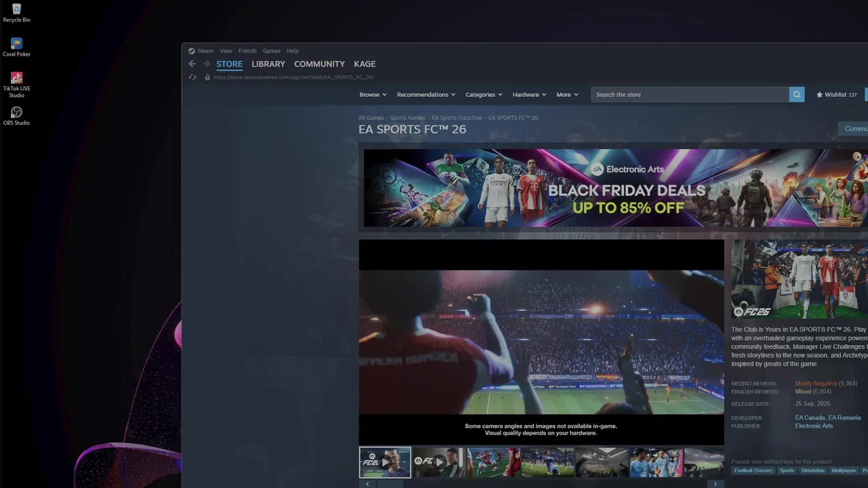Open the Help menu
The width and height of the screenshot is (868, 488).
pyautogui.click(x=292, y=51)
